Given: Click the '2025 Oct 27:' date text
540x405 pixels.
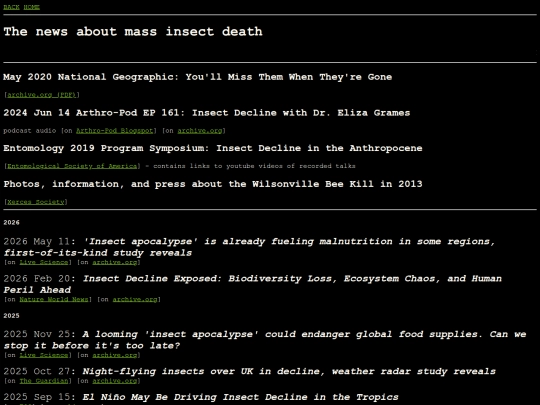Looking at the screenshot, I should tap(40, 372).
